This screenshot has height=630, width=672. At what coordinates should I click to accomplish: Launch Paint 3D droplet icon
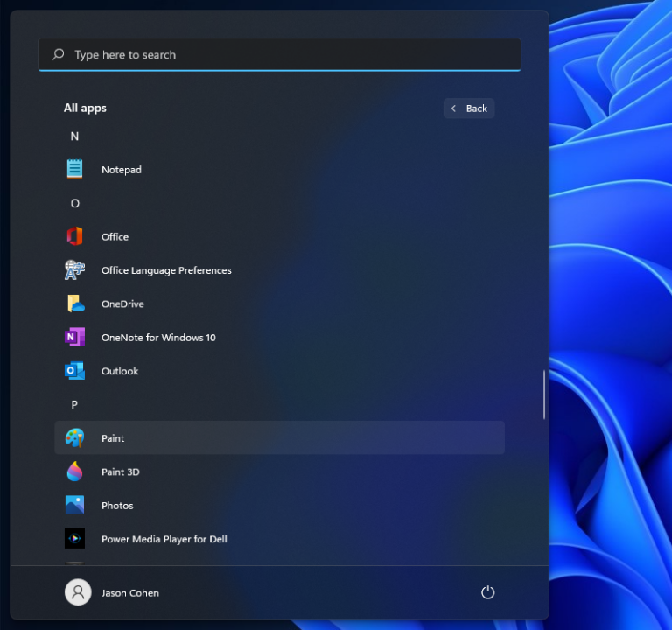point(74,472)
